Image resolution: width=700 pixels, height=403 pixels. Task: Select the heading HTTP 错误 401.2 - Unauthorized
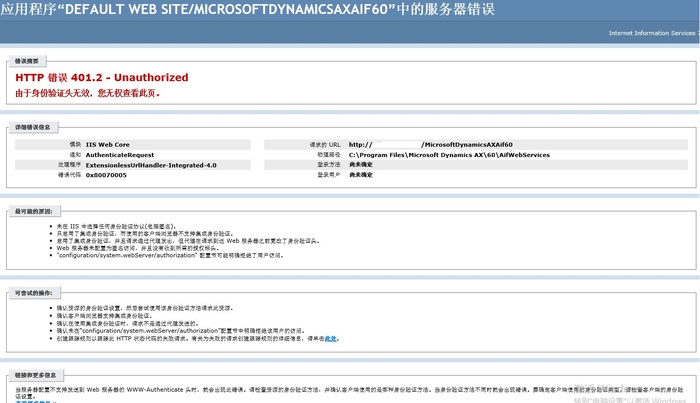coord(102,77)
